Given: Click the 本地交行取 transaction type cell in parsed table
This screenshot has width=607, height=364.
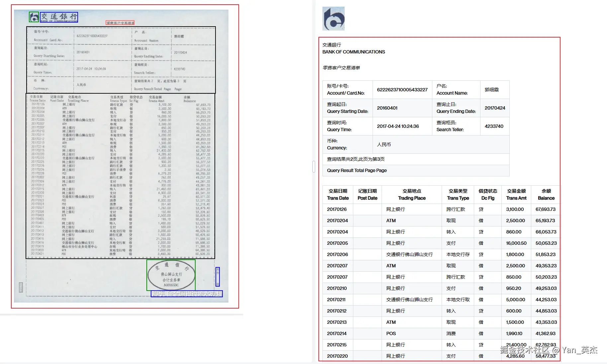Looking at the screenshot, I should (458, 300).
